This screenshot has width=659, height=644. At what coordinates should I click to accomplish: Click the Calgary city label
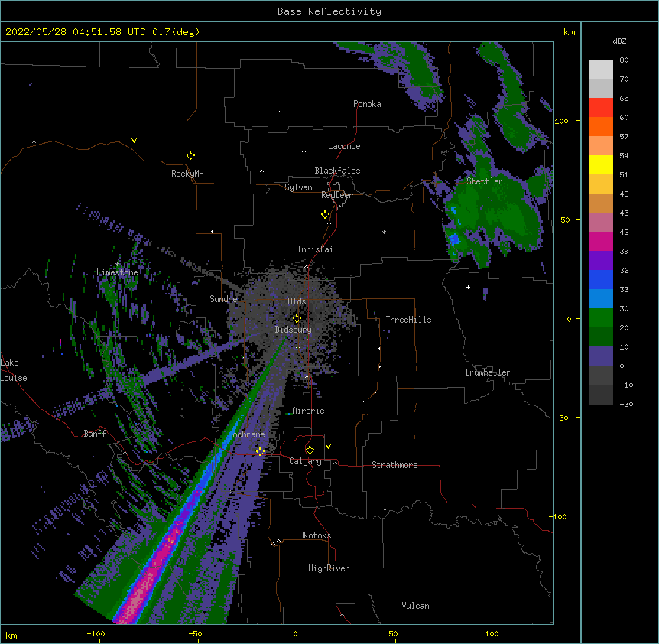pyautogui.click(x=305, y=461)
